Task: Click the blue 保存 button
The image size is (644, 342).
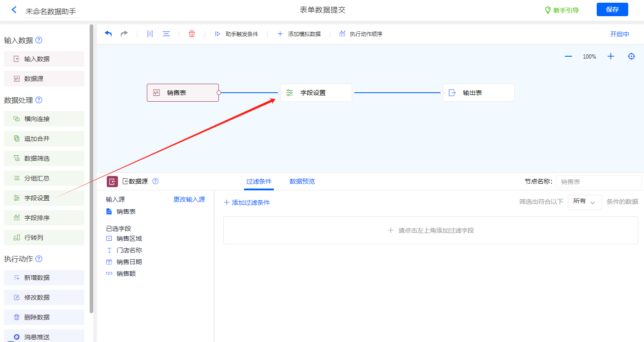Action: point(612,9)
